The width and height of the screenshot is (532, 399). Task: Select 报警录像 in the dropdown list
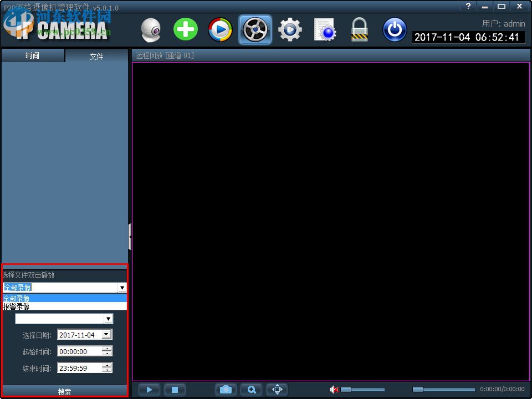click(64, 306)
